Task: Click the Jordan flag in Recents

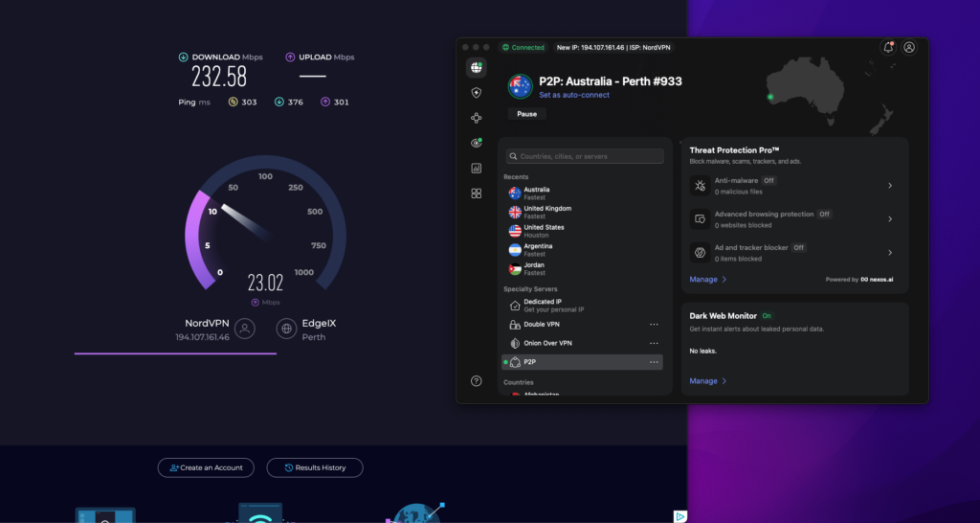Action: tap(515, 269)
